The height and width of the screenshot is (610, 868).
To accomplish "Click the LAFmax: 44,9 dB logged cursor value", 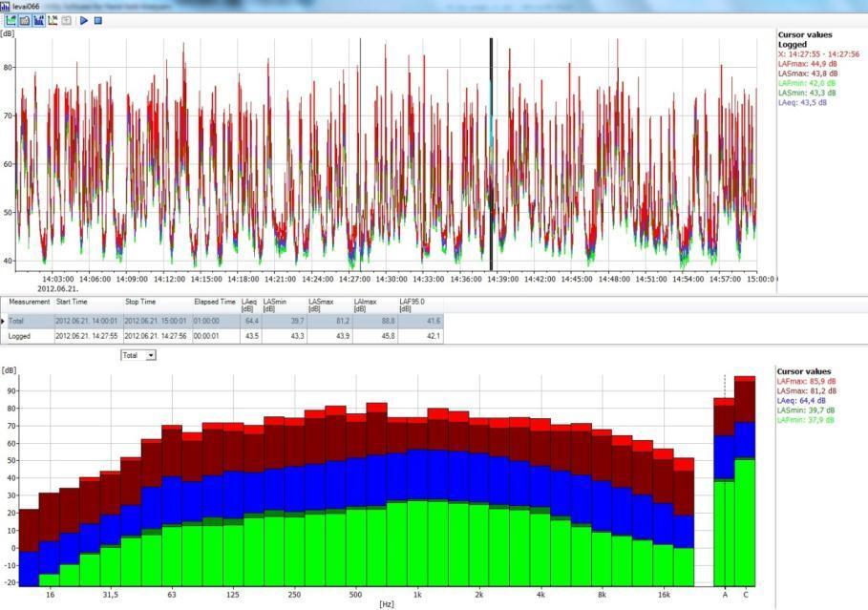I will pos(807,64).
